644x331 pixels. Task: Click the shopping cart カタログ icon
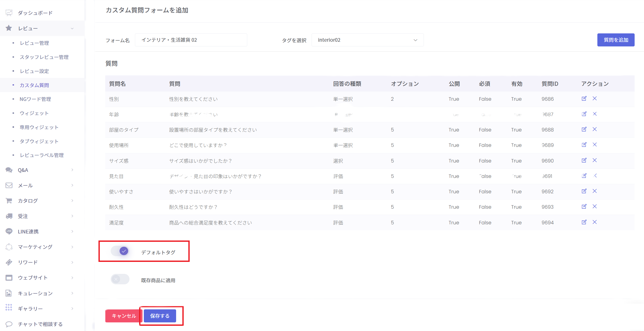(9, 201)
